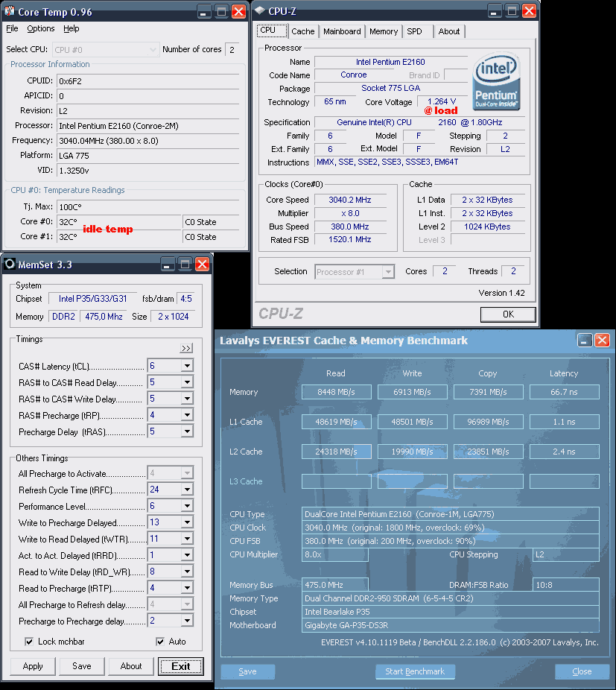Click the Core Speed value in CPU-Z
Image resolution: width=616 pixels, height=690 pixels.
click(x=350, y=200)
